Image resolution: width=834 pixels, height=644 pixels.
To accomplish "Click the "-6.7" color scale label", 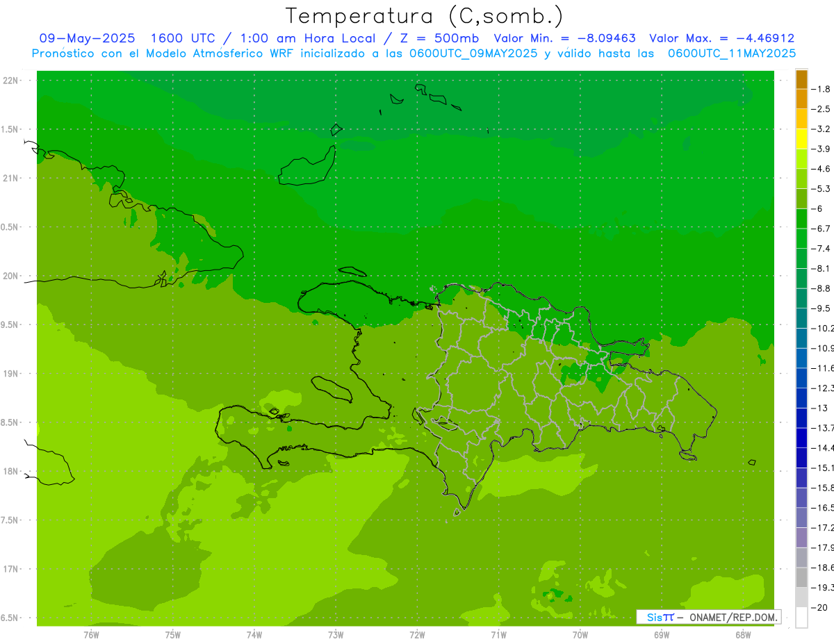I will pos(821,229).
